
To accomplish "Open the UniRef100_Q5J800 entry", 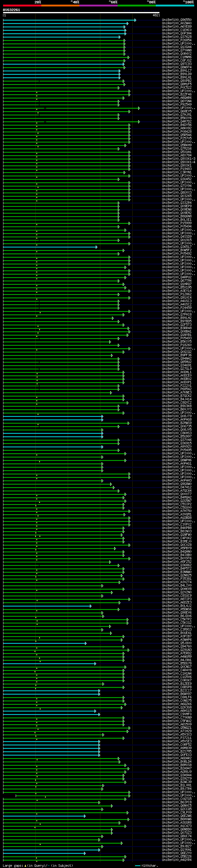I will (x=177, y=643).
